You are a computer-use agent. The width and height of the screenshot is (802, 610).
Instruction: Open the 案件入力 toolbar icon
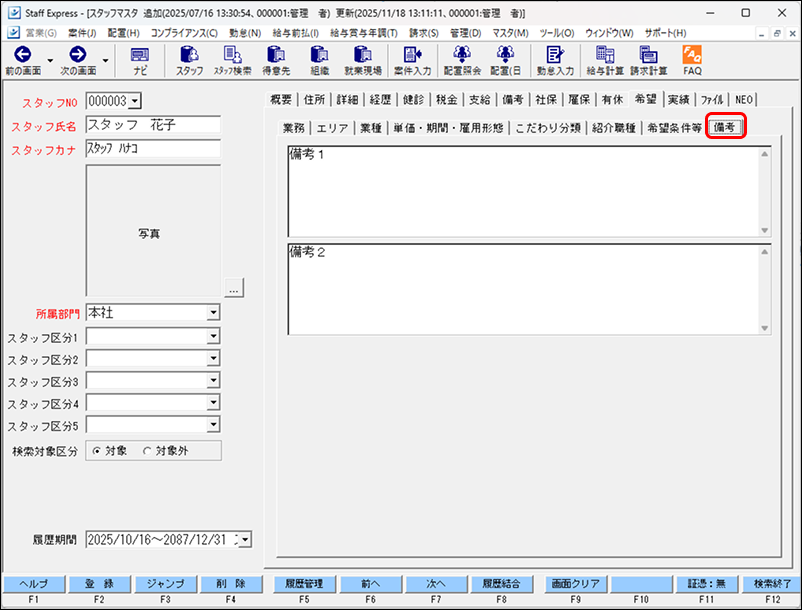click(412, 59)
